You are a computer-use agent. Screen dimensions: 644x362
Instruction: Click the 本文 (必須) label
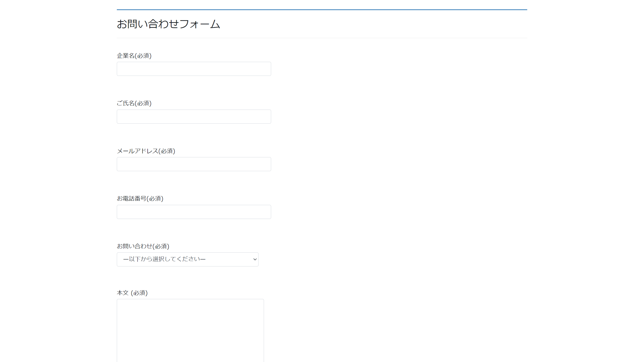click(x=132, y=293)
